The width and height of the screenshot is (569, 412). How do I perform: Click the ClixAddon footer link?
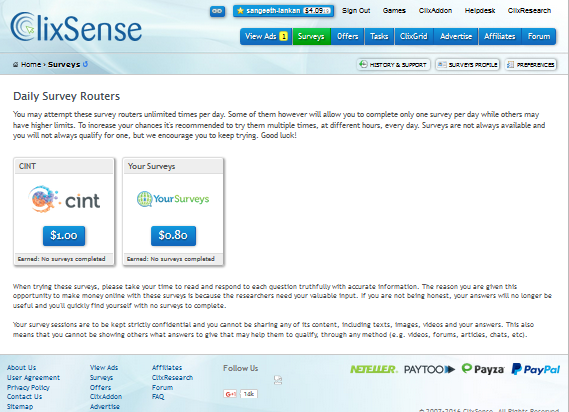coord(106,397)
